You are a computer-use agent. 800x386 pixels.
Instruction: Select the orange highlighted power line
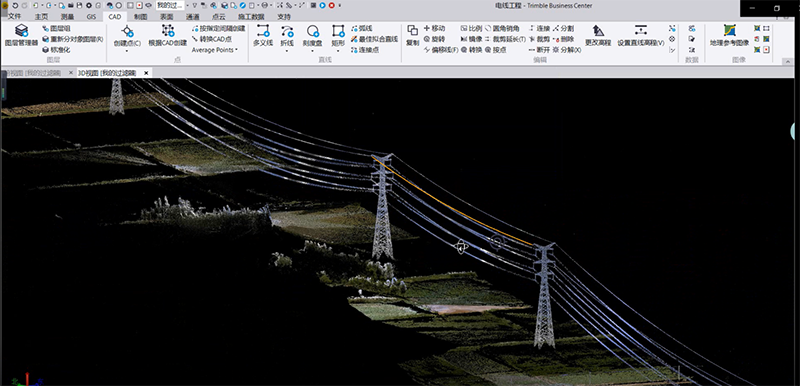point(452,206)
